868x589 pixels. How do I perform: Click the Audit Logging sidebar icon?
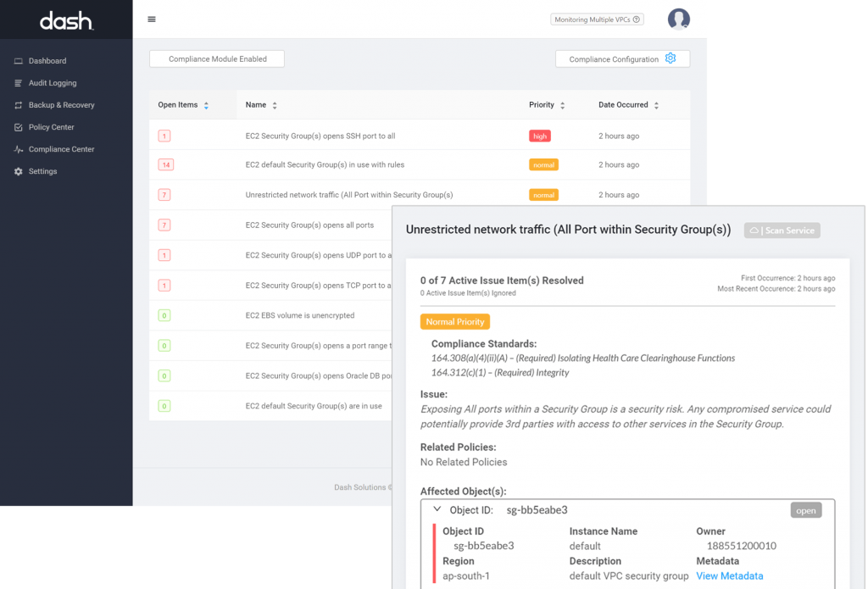(19, 83)
